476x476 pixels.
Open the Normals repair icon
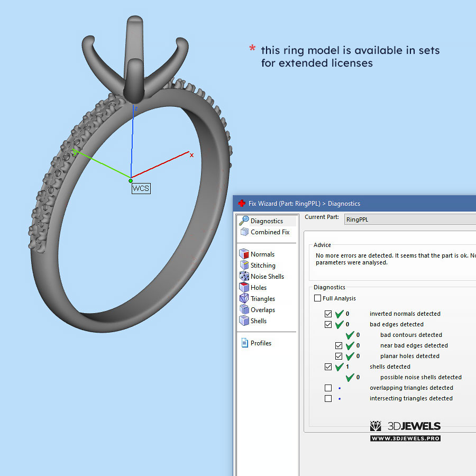pyautogui.click(x=244, y=254)
